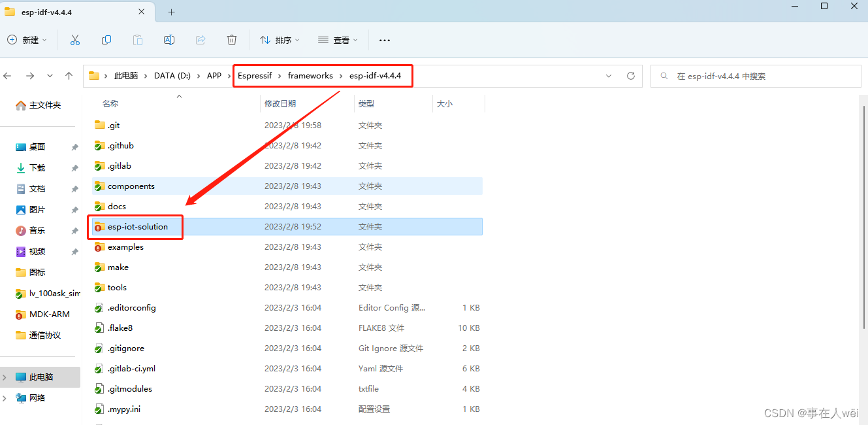
Task: Sort by 修改日期 column header
Action: (280, 104)
